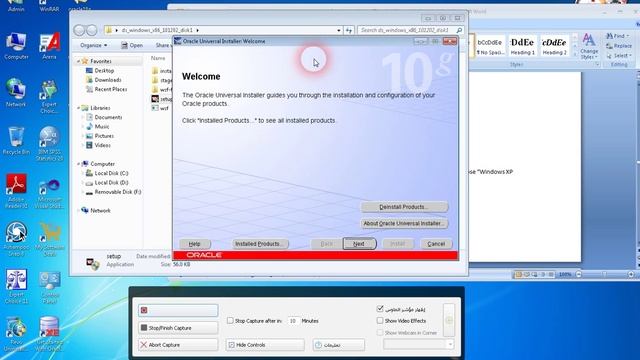The height and width of the screenshot is (360, 640).
Task: Click the Word zoom slider
Action: point(604,274)
